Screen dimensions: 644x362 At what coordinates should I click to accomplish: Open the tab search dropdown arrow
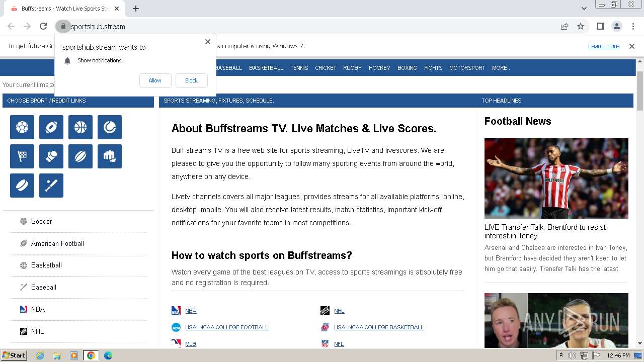[584, 9]
